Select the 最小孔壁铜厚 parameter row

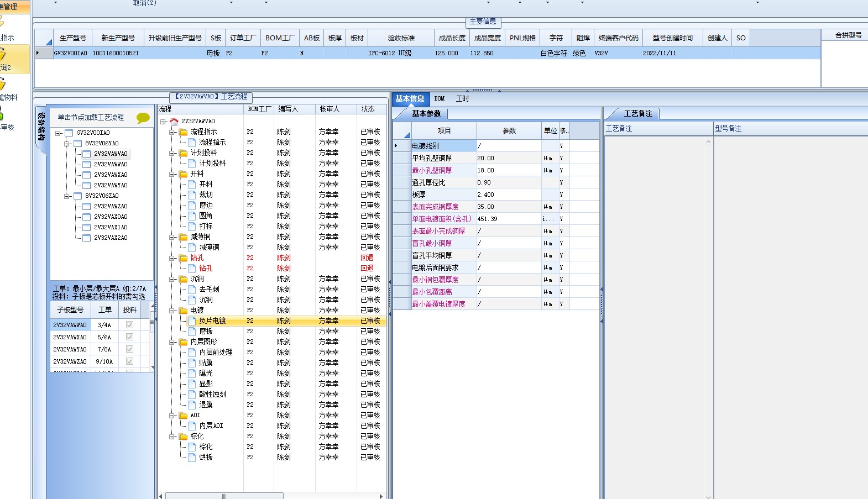point(496,170)
